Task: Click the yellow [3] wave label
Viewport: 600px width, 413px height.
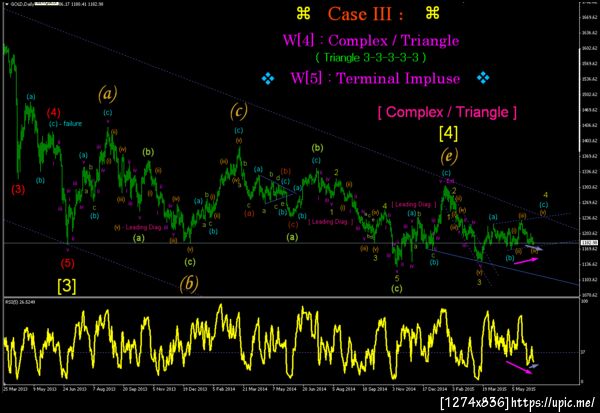Action: 67,286
